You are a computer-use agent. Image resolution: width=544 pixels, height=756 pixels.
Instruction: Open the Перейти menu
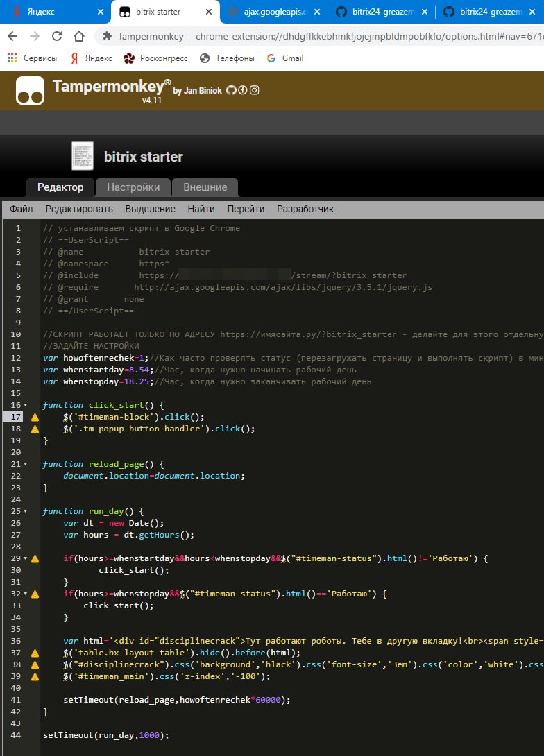(x=246, y=209)
